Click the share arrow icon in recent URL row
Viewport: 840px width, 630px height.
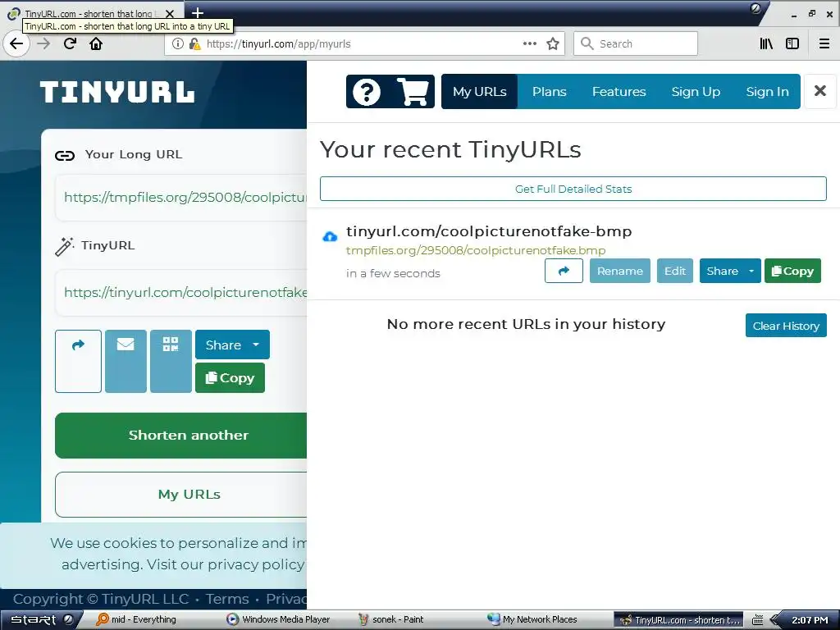564,271
